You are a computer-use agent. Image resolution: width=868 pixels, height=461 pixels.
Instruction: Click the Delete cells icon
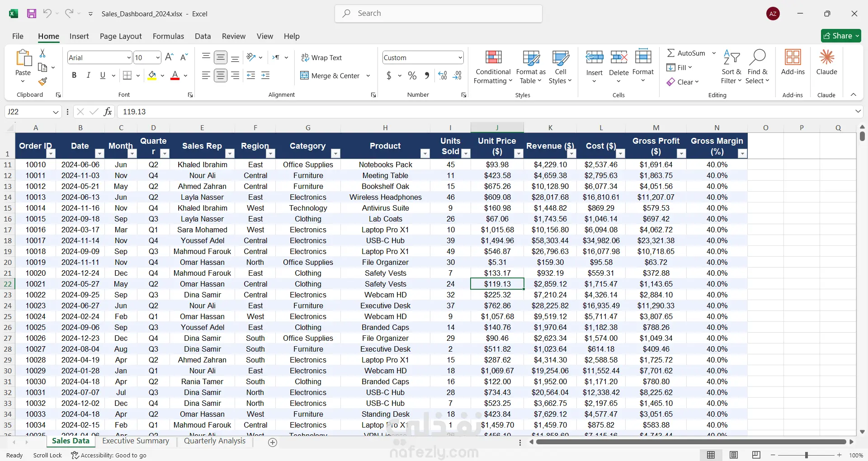click(x=619, y=58)
